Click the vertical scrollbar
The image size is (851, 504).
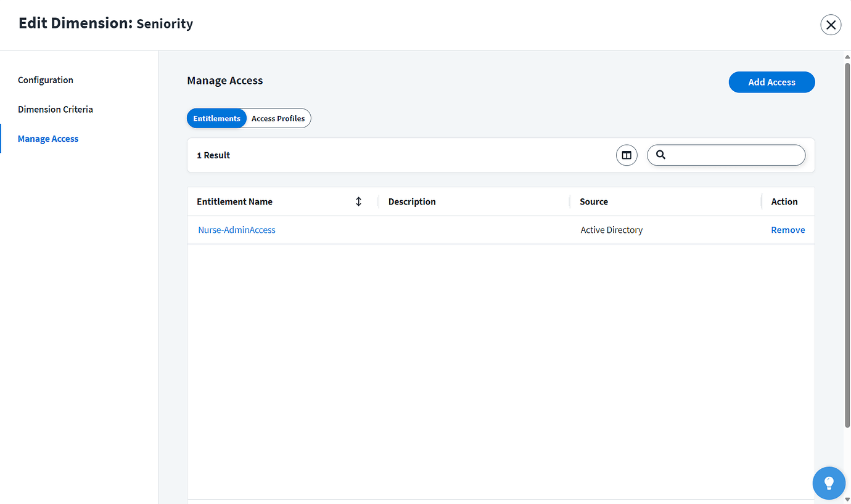846,246
